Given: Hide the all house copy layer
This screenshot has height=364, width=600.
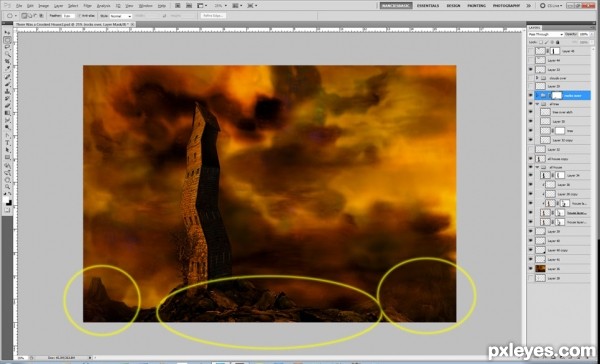Looking at the screenshot, I should coord(530,159).
